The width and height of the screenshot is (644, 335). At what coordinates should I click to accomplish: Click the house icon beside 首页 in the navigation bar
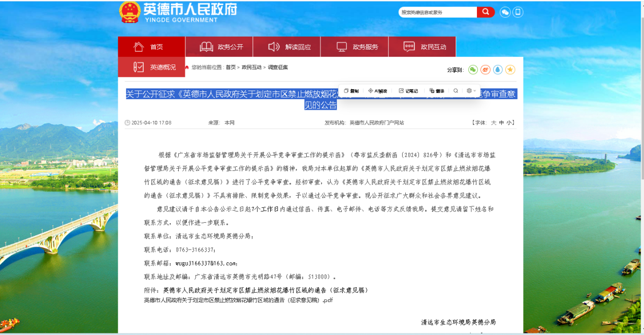[139, 47]
